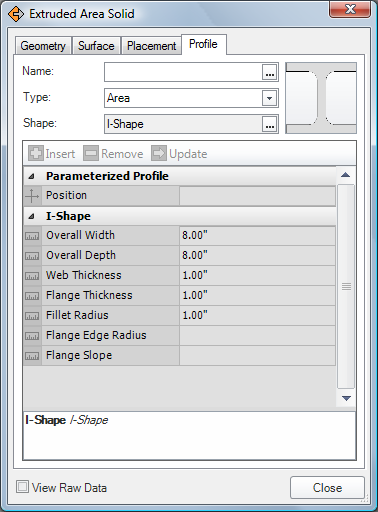Select the Flange Edge Radius property label
The image size is (378, 512).
(x=96, y=335)
